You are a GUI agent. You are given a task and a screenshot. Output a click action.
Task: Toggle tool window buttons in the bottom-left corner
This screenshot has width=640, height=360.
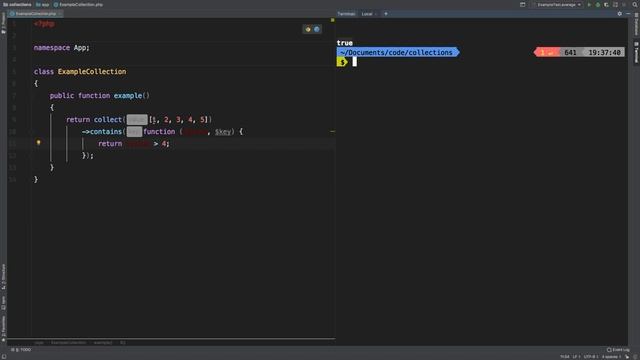point(3,356)
